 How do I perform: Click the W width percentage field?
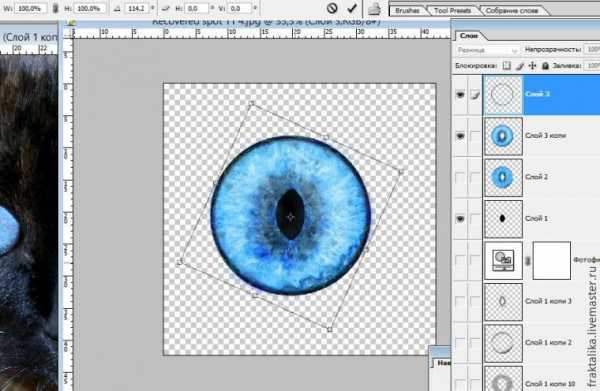click(31, 8)
